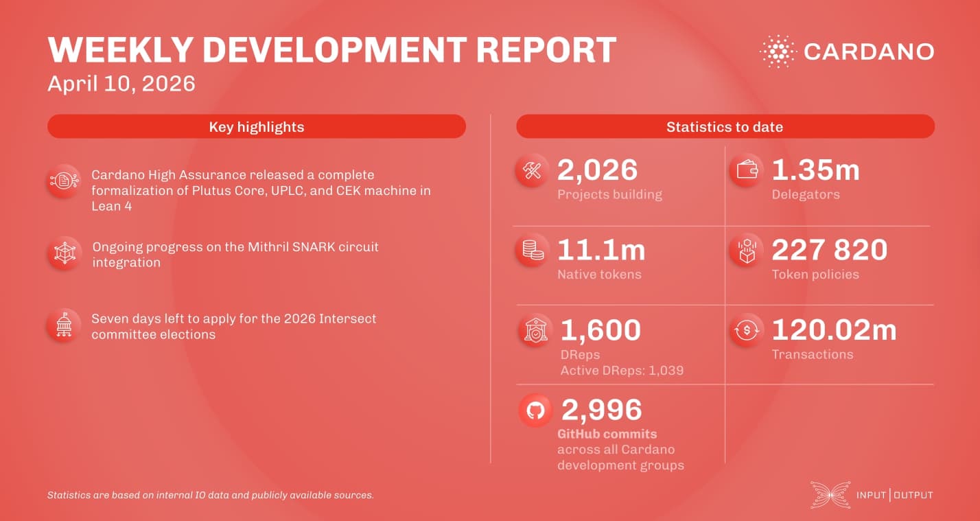
Task: Click the April 10, 2026 date text
Action: pos(120,83)
